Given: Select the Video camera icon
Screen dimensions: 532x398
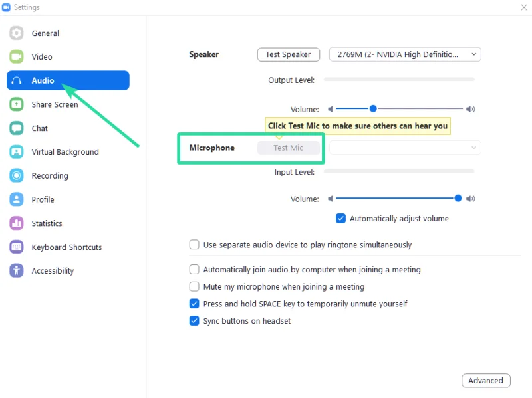Looking at the screenshot, I should pos(16,56).
